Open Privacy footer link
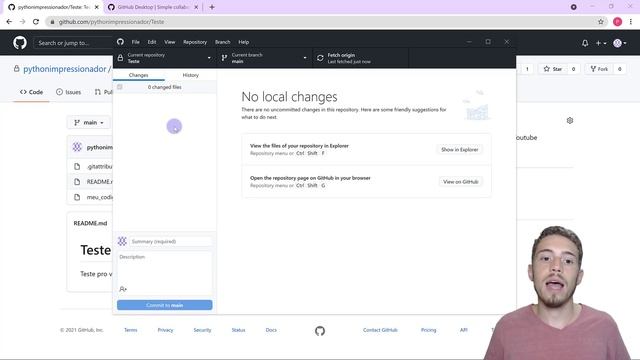640x360 pixels. (x=165, y=330)
